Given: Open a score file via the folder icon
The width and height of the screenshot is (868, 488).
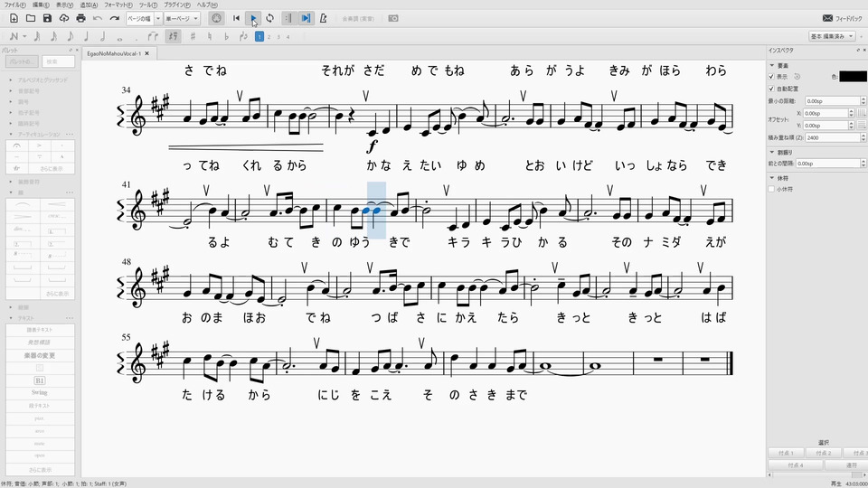Looking at the screenshot, I should 31,18.
